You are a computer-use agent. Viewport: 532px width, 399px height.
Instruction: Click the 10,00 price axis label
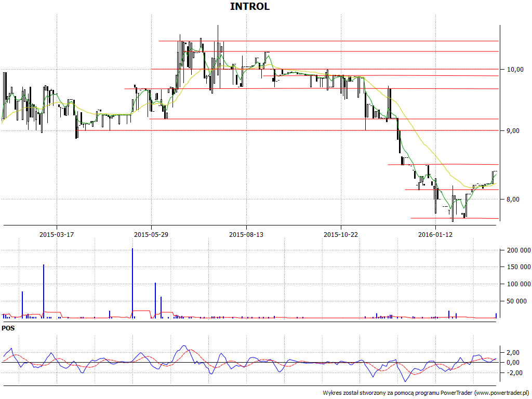click(x=515, y=69)
